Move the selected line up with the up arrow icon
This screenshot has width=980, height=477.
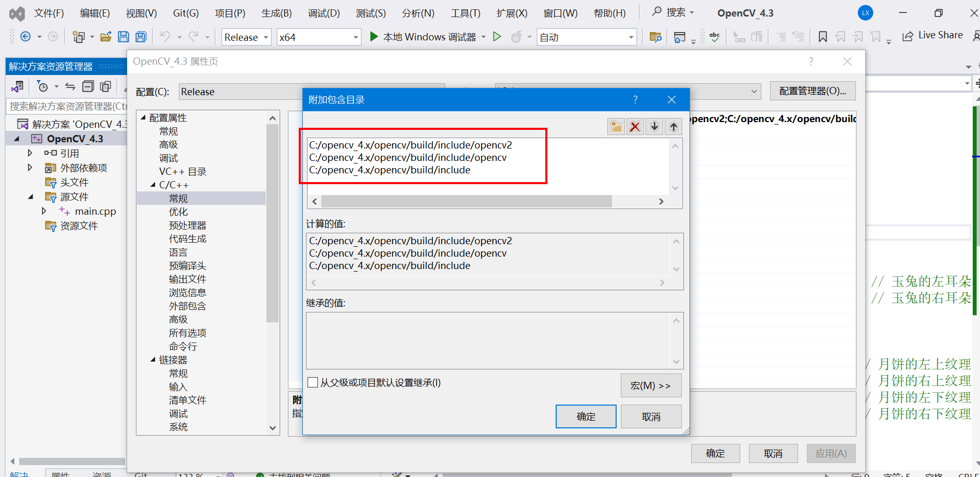[673, 127]
